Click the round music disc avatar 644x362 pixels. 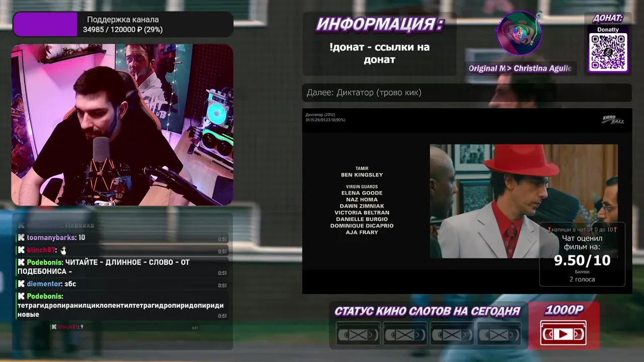(x=519, y=34)
